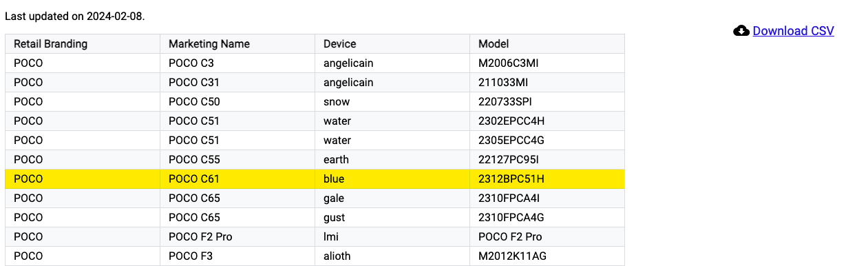
Task: Select model cell M2006C3MI
Action: point(547,63)
